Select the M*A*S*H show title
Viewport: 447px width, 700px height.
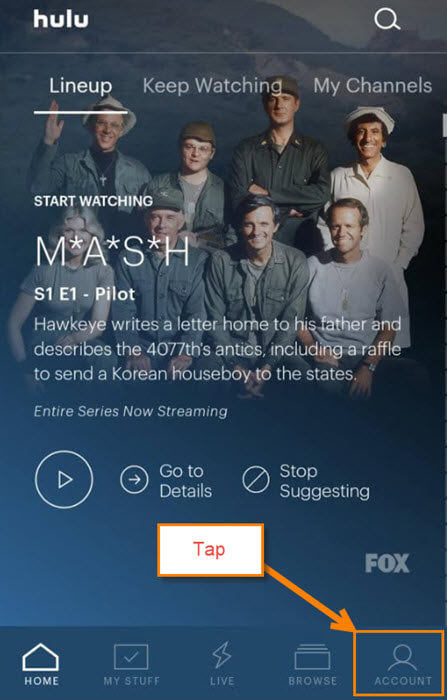coord(113,252)
